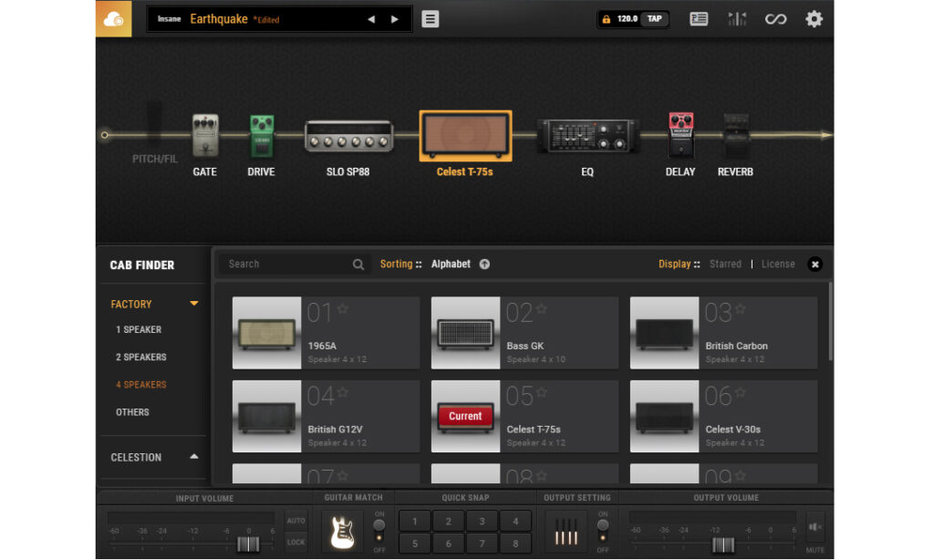Viewport: 934px width, 560px height.
Task: Star the British Carbon cabinet
Action: [741, 308]
